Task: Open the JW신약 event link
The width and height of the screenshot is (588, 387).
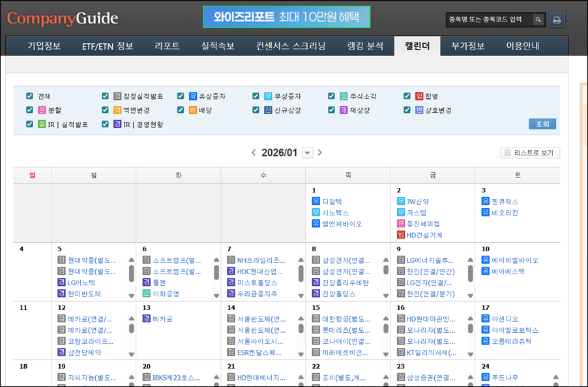Action: tap(417, 201)
